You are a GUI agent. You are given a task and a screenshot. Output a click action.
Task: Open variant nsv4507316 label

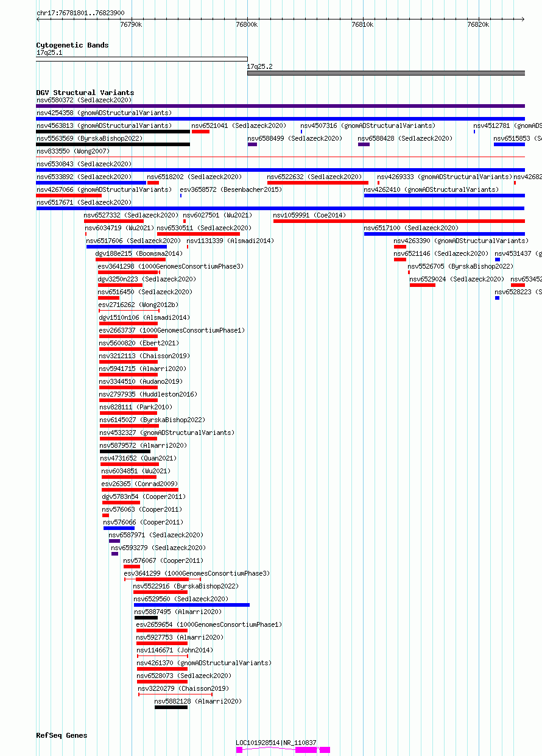pos(368,125)
